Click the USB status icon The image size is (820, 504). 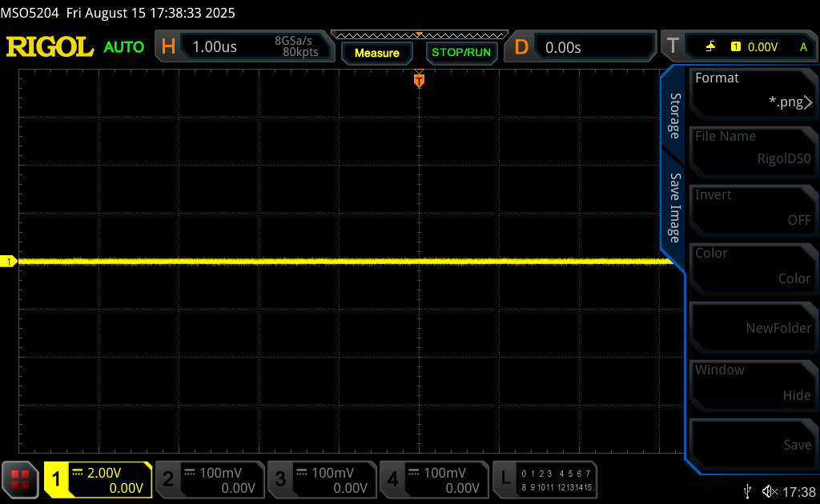[747, 490]
